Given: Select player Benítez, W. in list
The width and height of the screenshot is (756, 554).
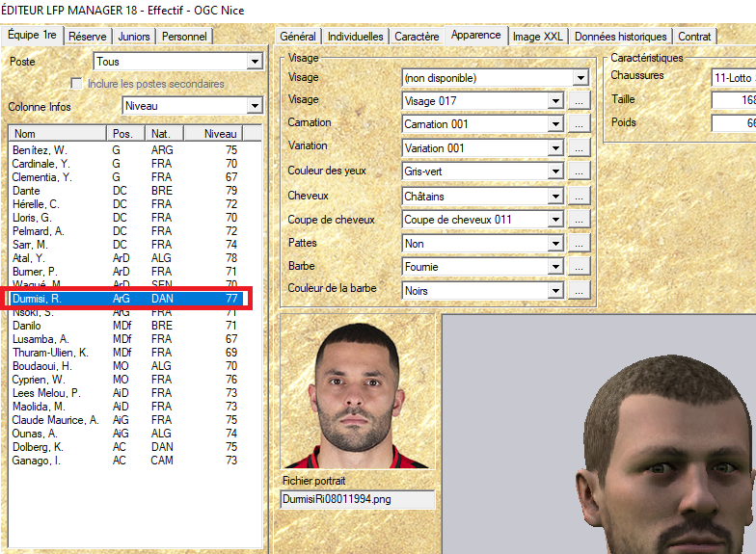Looking at the screenshot, I should (x=125, y=150).
